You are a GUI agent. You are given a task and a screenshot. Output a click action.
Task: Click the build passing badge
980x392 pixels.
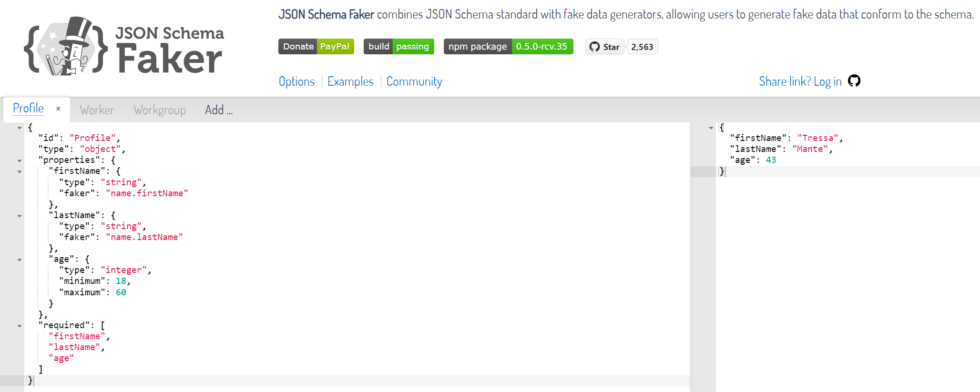tap(398, 47)
